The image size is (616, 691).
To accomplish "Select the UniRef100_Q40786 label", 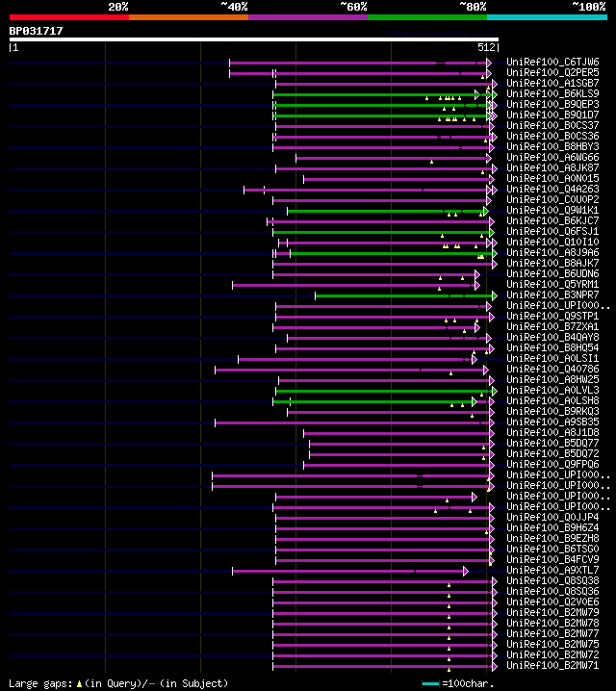I will pos(552,369).
